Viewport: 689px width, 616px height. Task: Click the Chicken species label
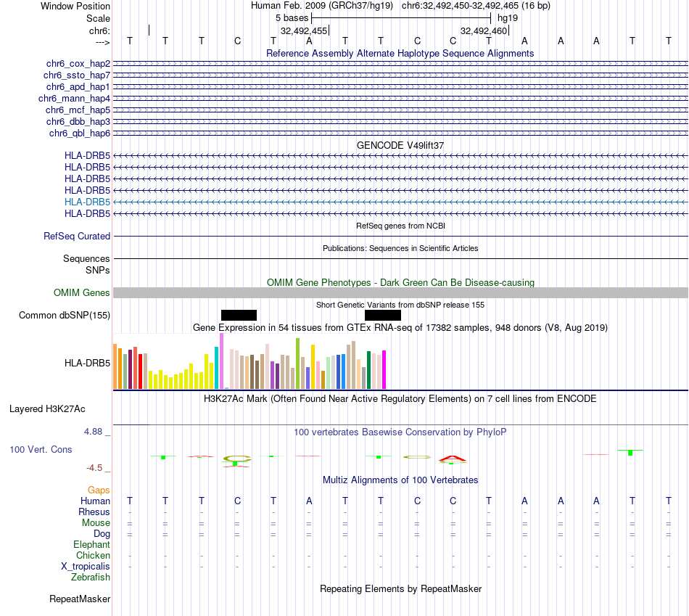click(x=93, y=555)
